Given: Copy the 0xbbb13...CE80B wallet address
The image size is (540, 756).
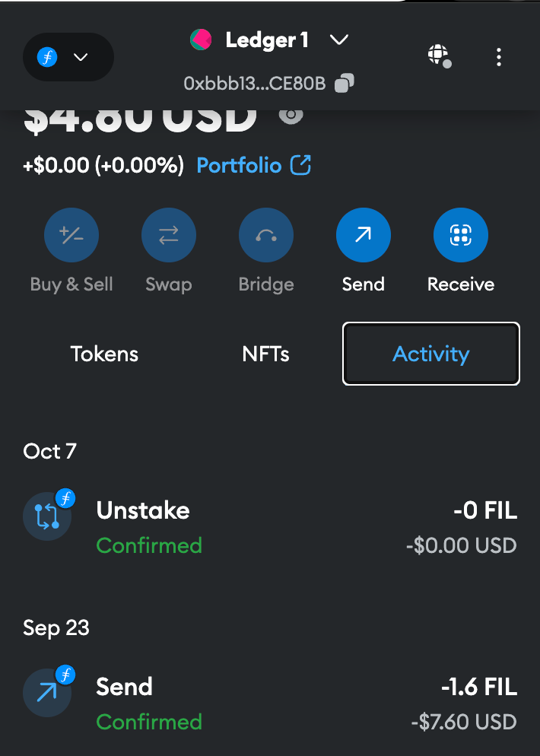Looking at the screenshot, I should 345,84.
